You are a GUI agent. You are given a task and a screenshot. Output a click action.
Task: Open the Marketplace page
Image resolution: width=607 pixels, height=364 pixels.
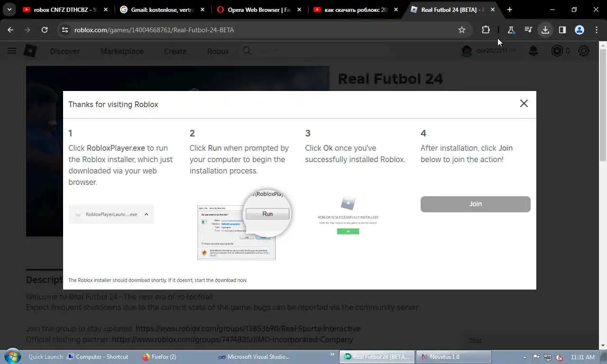(x=122, y=51)
